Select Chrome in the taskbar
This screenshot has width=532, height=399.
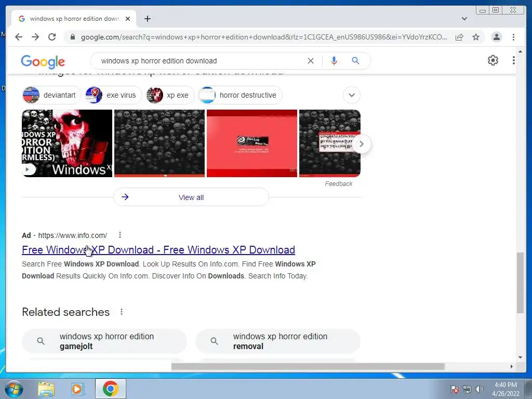tap(111, 389)
